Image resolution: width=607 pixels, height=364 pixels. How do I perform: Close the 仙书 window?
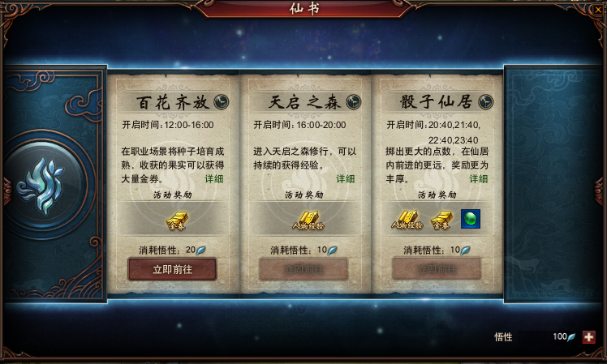(599, 10)
